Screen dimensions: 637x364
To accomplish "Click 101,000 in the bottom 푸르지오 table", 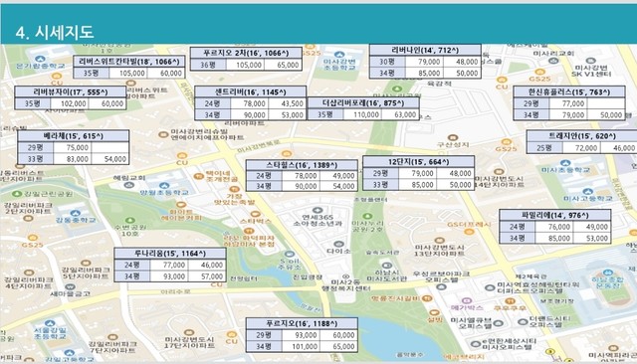I will 301,346.
